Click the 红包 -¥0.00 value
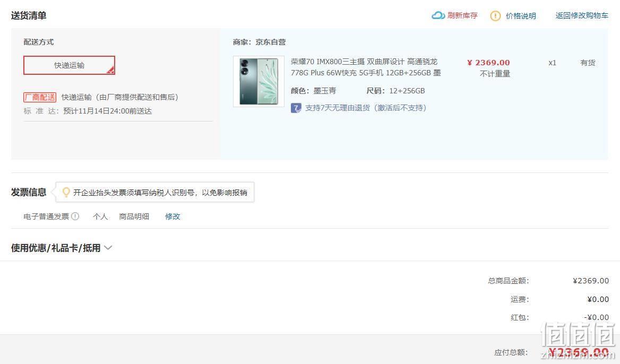 596,317
